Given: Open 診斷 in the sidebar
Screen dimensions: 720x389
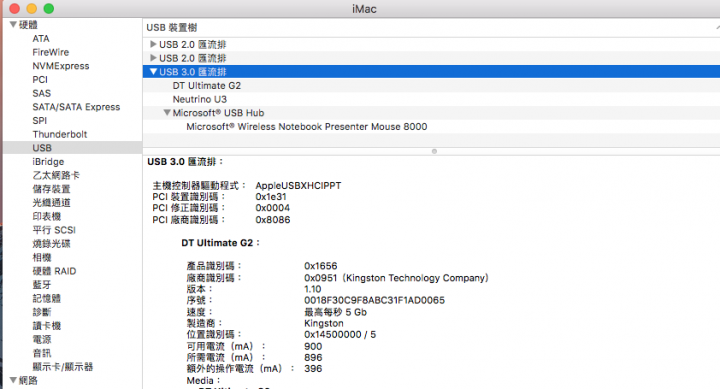Looking at the screenshot, I should click(x=42, y=312).
